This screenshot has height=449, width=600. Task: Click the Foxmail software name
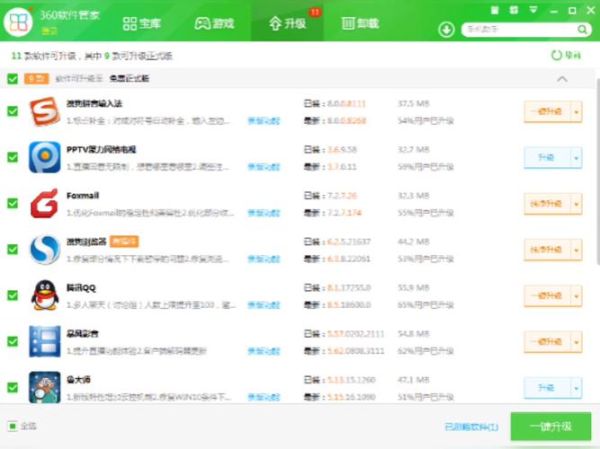pos(83,196)
